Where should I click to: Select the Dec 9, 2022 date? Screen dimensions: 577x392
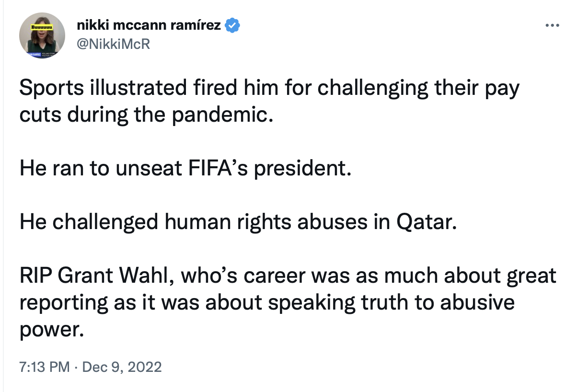pyautogui.click(x=122, y=368)
